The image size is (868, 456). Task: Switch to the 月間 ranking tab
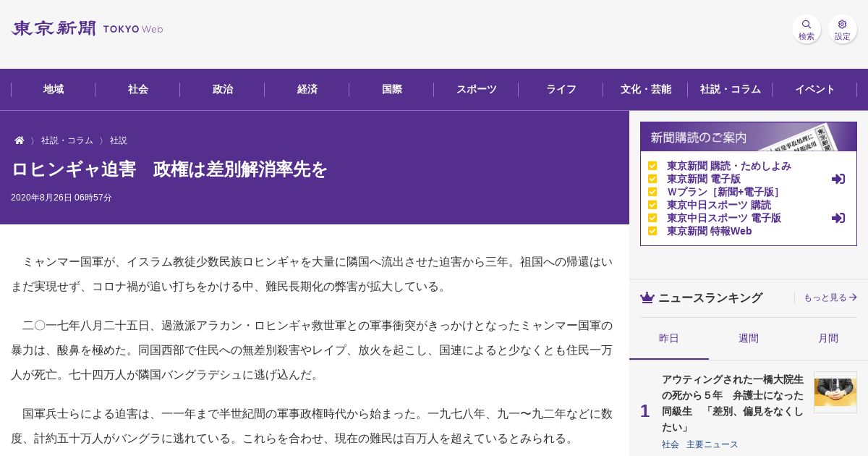(x=828, y=339)
